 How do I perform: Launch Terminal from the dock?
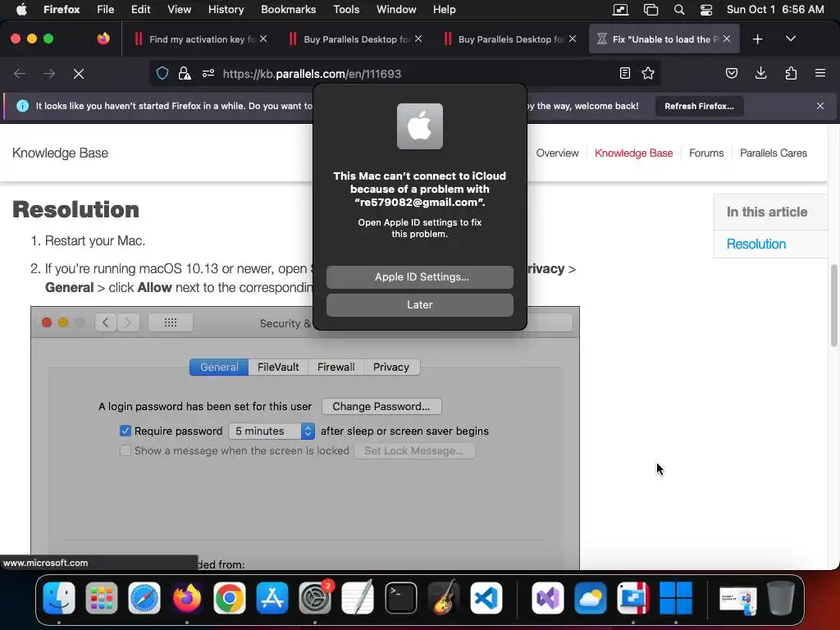point(400,598)
